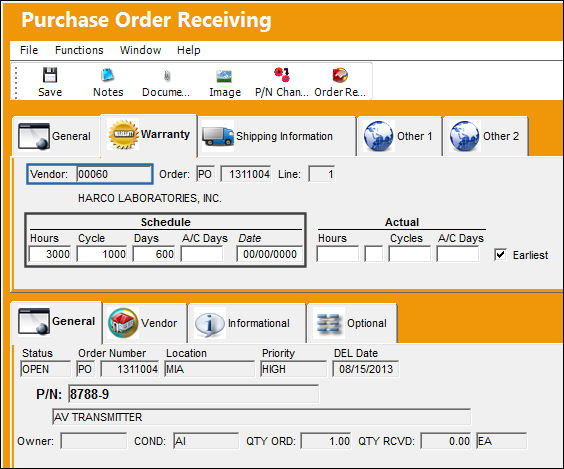Screen dimensions: 564x469
Task: Click the Image toolbar icon
Action: [224, 76]
